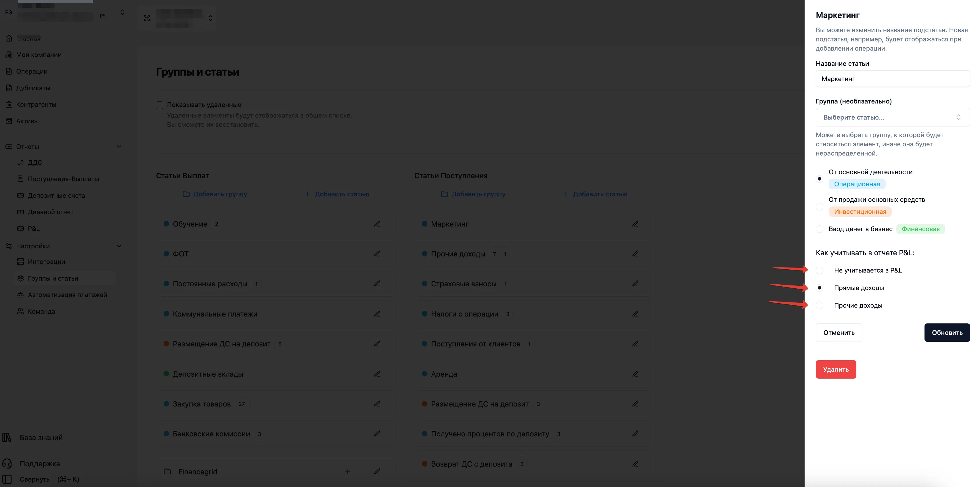
Task: Click the Команда people icon
Action: [x=20, y=311]
